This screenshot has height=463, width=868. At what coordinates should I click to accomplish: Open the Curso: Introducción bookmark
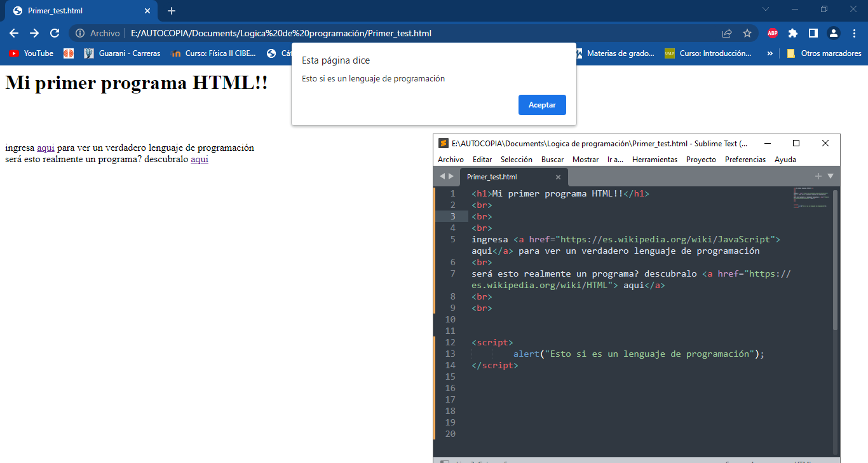click(x=709, y=53)
